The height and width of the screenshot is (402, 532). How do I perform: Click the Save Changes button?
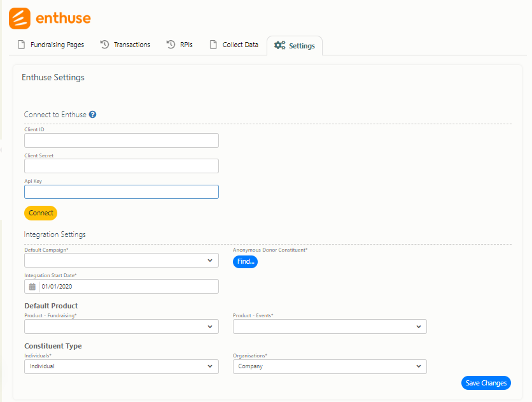486,383
